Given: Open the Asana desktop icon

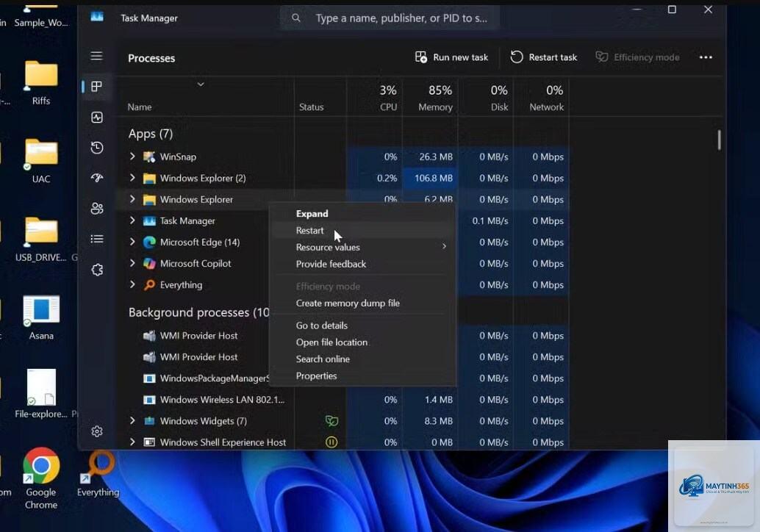Looking at the screenshot, I should (x=41, y=317).
